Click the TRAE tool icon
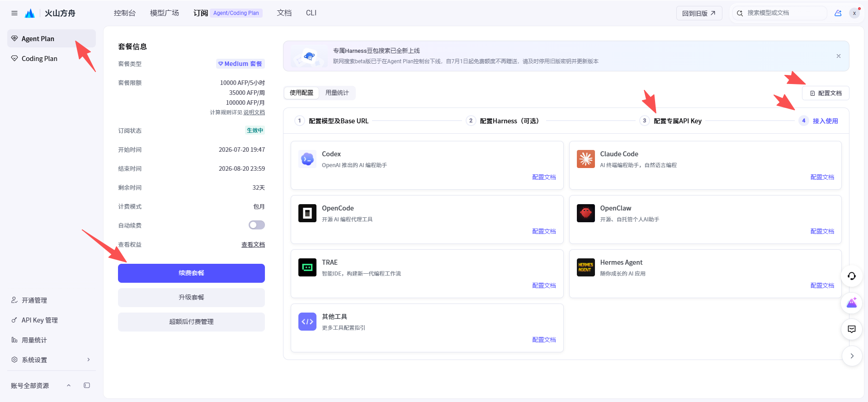 (x=307, y=267)
